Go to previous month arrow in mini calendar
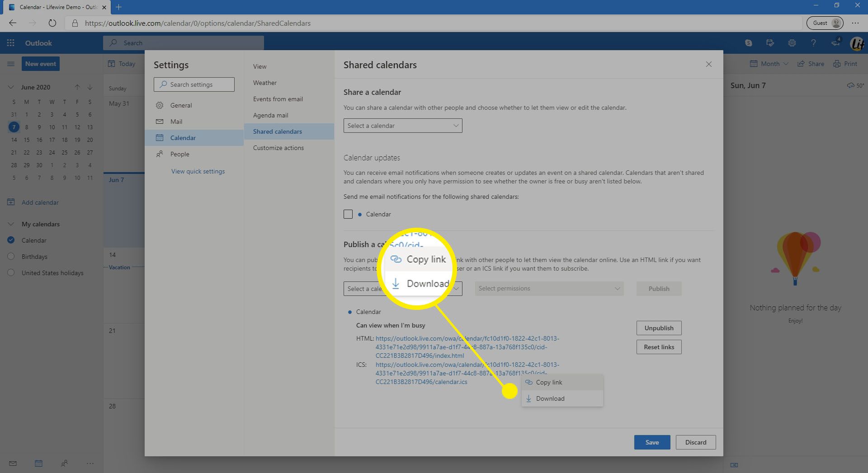868x473 pixels. [77, 87]
